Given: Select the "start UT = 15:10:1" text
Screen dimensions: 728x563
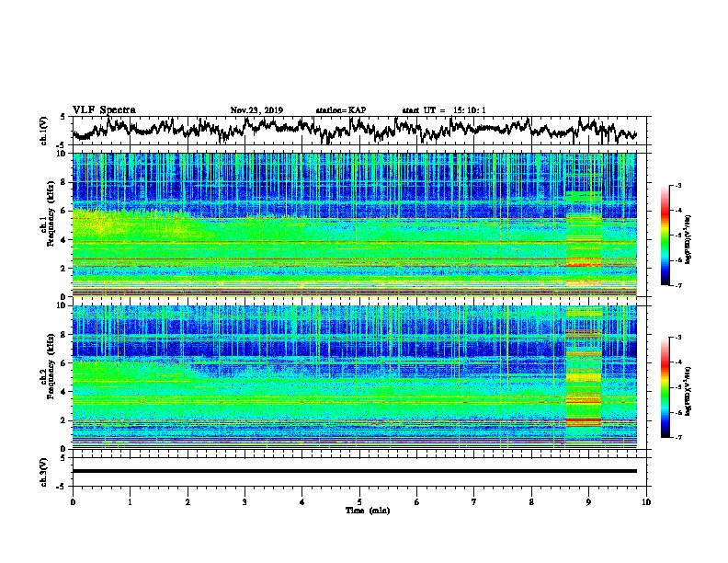Looking at the screenshot, I should (444, 110).
